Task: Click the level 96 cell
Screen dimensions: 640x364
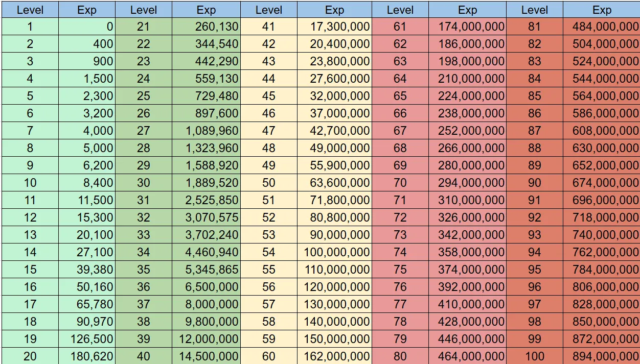Action: click(x=534, y=287)
